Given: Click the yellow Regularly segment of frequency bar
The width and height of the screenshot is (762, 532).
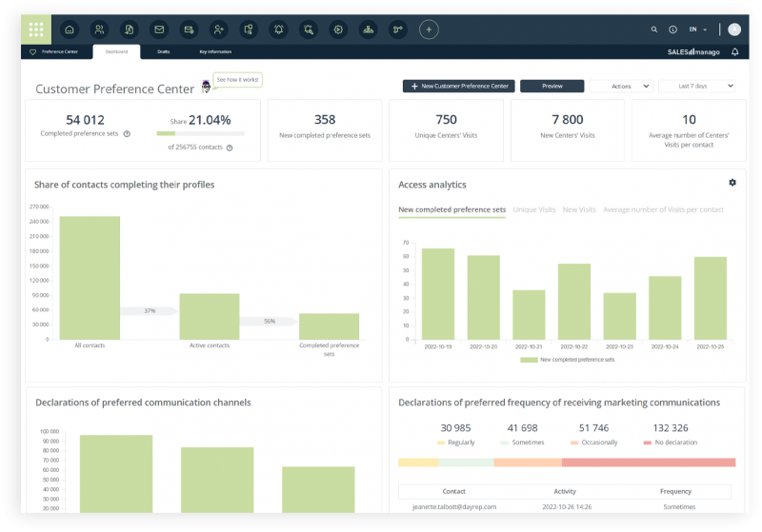Looking at the screenshot, I should 418,463.
